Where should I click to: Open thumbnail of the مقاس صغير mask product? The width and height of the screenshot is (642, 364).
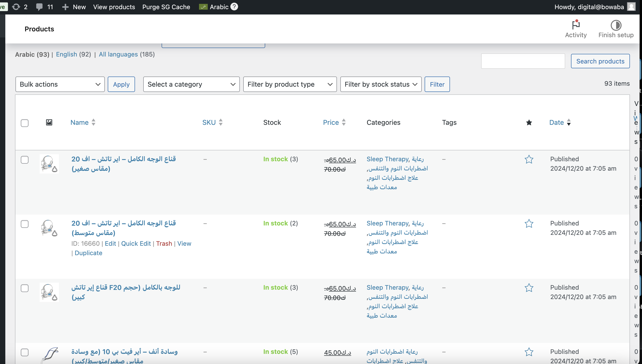point(49,164)
